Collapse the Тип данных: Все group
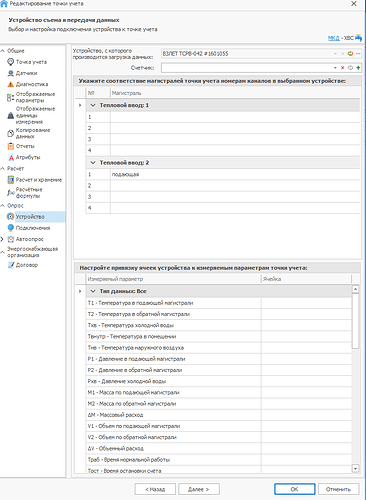Viewport: 366px width, 500px height. pos(93,291)
